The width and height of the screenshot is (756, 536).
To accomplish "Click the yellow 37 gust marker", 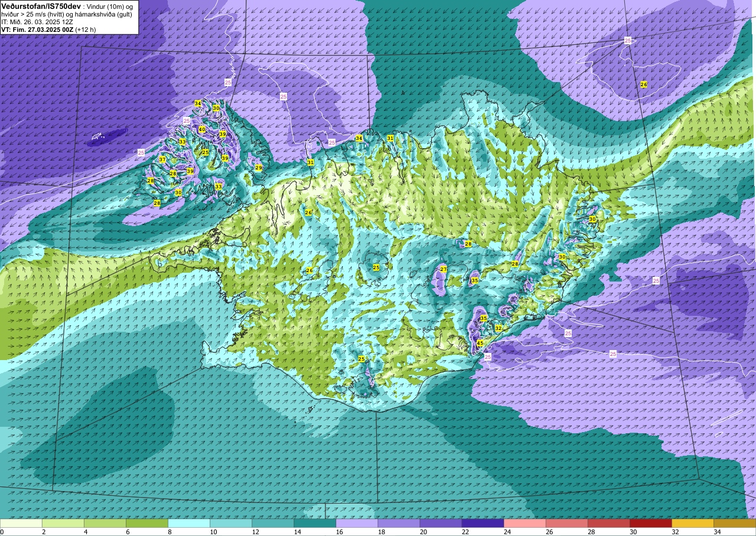I will (x=162, y=160).
